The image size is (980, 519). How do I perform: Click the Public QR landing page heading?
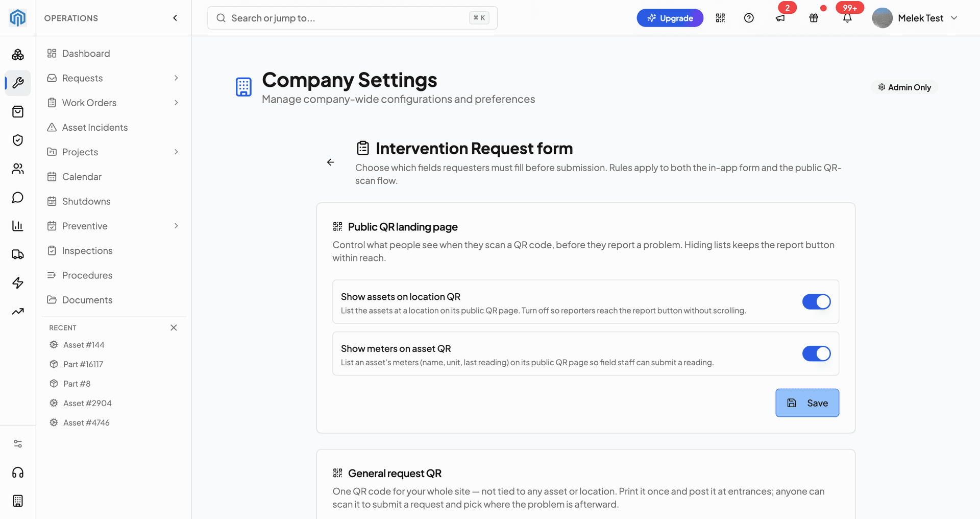403,227
